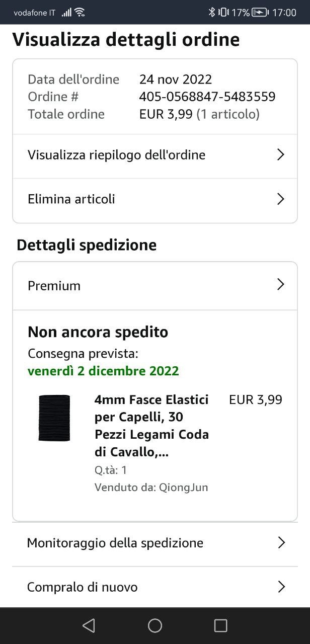Select Elimina articoli option

[x=71, y=199]
